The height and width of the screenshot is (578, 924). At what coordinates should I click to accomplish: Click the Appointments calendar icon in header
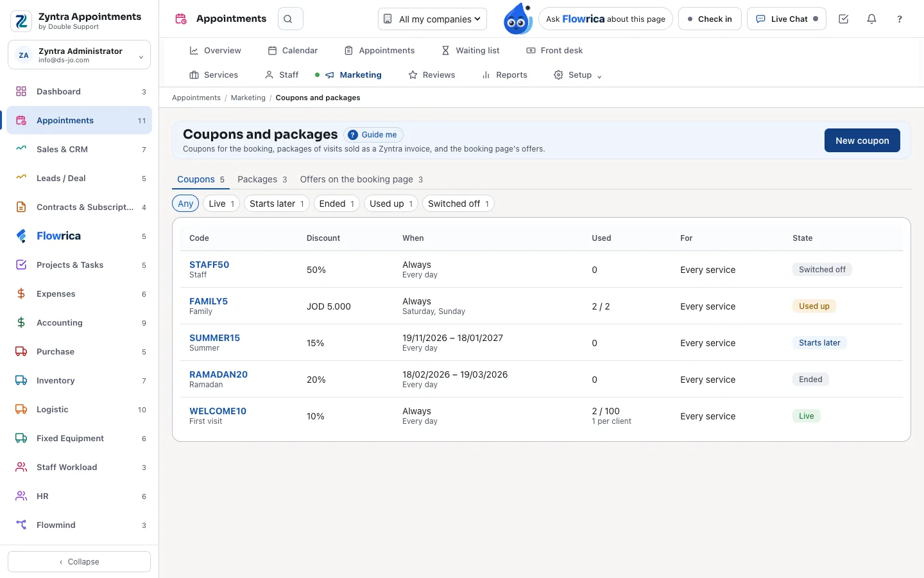[x=181, y=19]
